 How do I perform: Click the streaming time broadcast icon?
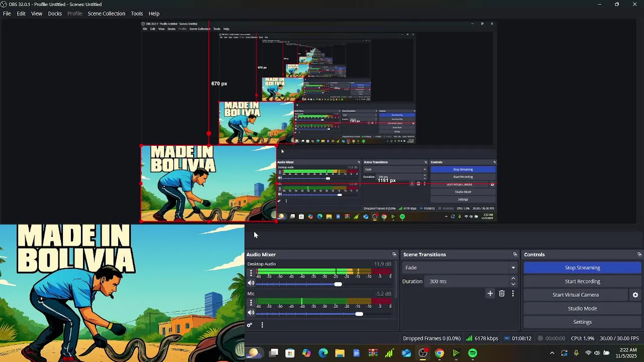coord(507,338)
